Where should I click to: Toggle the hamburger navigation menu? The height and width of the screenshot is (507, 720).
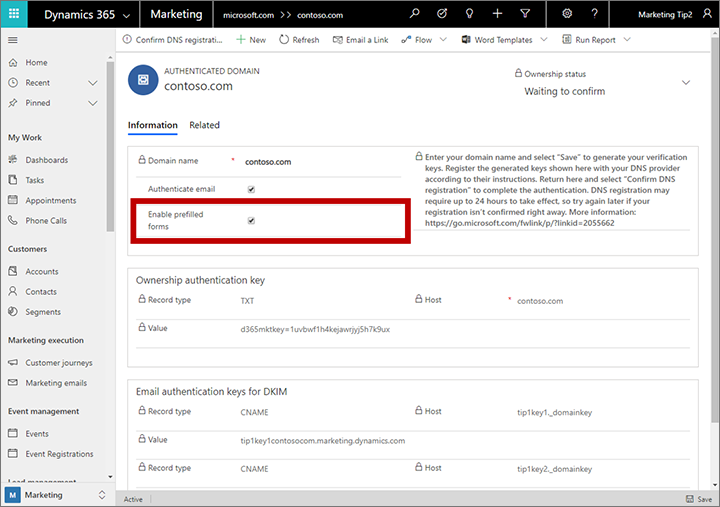[x=13, y=40]
